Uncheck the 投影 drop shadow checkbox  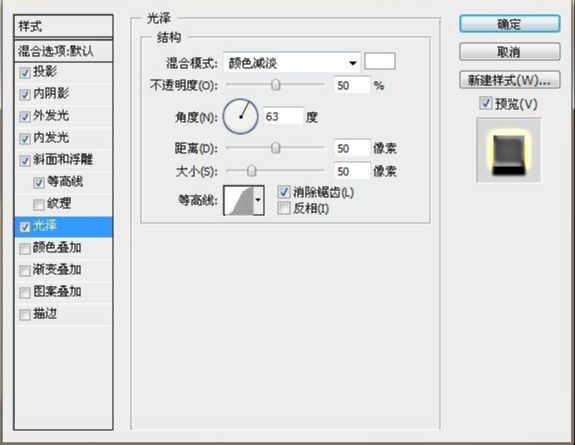[x=25, y=73]
